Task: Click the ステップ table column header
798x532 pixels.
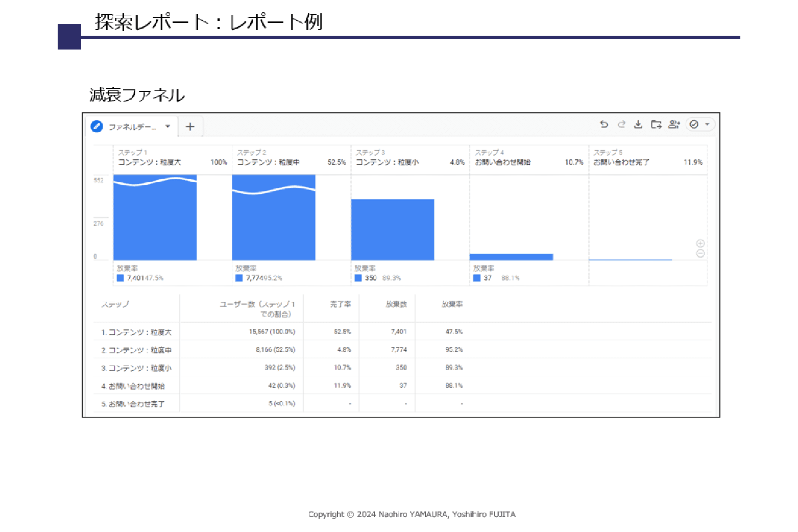Action: tap(115, 304)
